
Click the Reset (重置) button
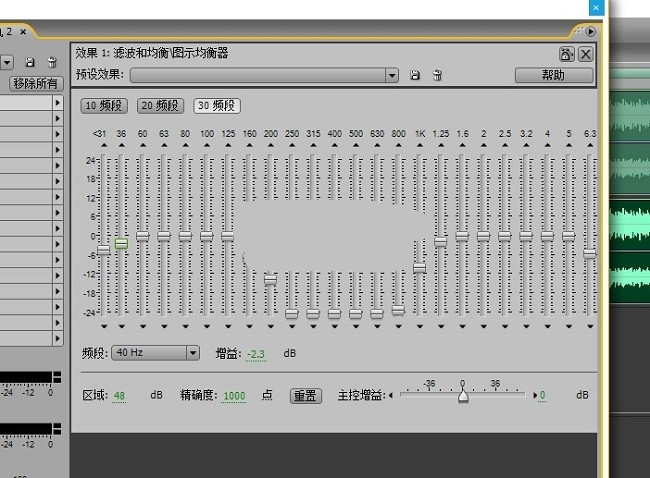click(306, 396)
